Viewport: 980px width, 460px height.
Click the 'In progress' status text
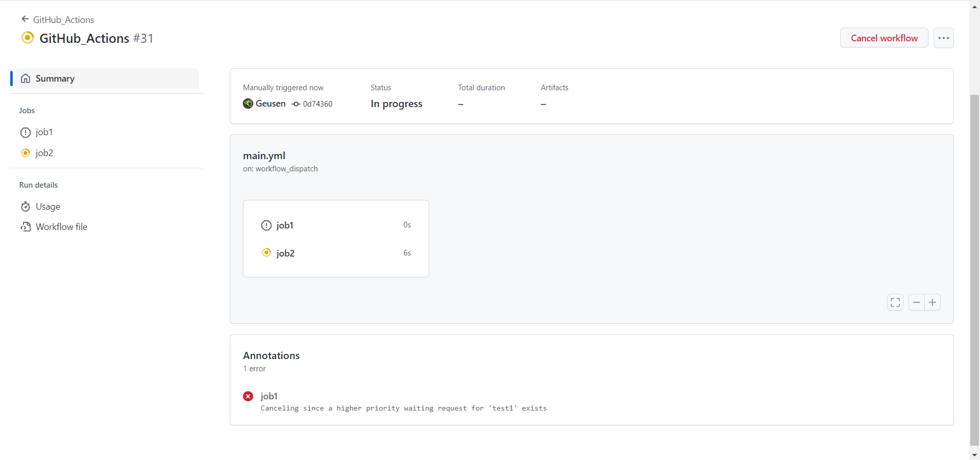[397, 104]
